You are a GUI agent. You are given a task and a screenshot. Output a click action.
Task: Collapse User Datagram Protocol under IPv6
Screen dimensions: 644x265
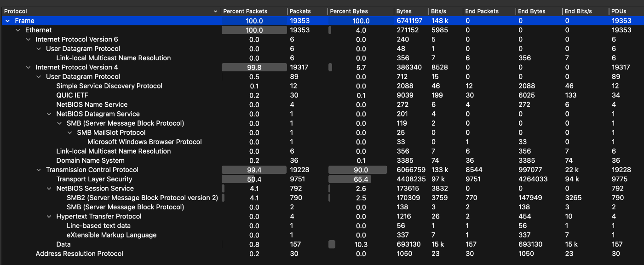pyautogui.click(x=39, y=49)
